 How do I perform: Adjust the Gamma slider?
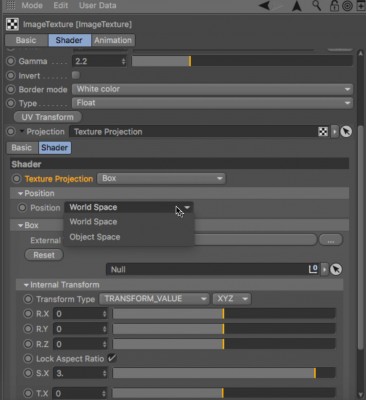(x=242, y=61)
